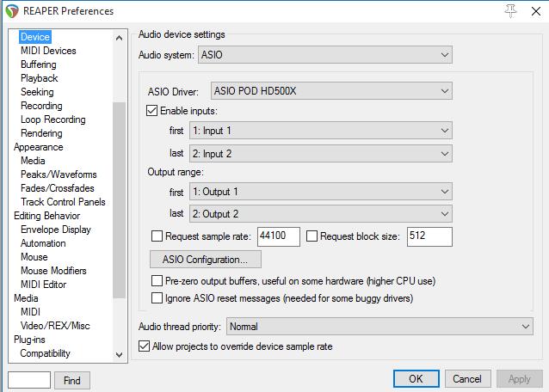
Task: Open the first input dropdown showing Input 1
Action: (321, 130)
